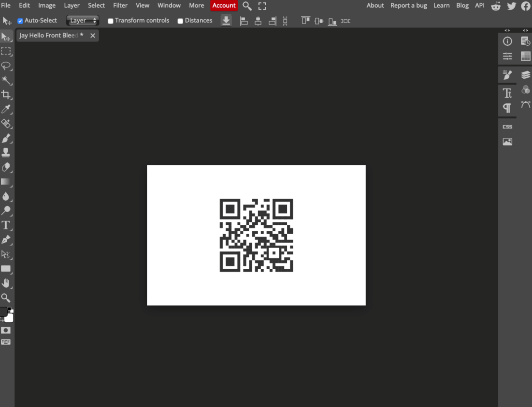Image resolution: width=532 pixels, height=407 pixels.
Task: Open the CSS panel
Action: click(507, 126)
